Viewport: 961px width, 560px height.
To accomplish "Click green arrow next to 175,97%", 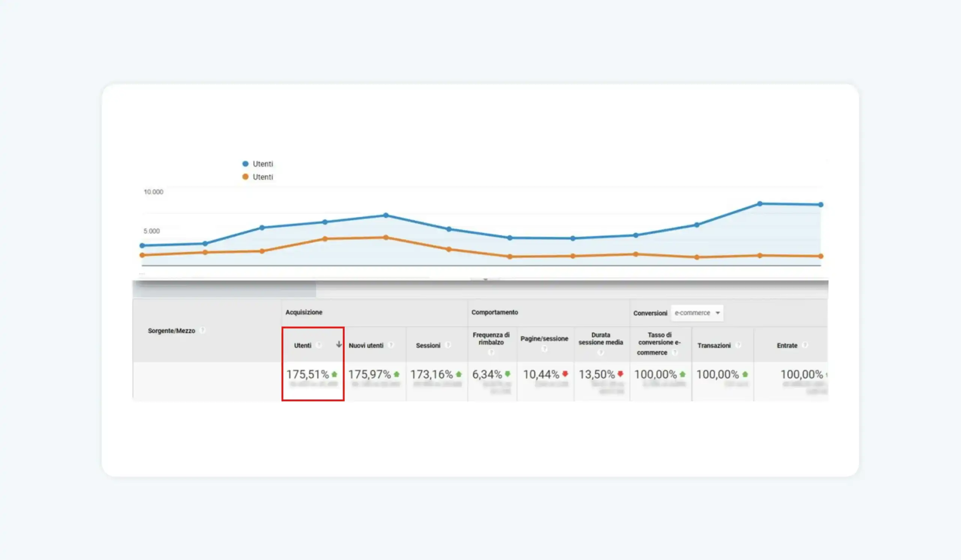I will click(397, 374).
